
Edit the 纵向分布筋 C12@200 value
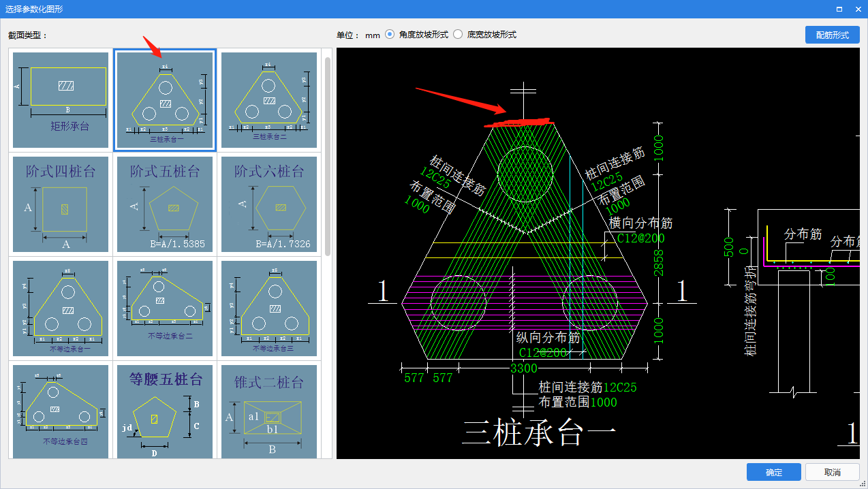(x=543, y=352)
